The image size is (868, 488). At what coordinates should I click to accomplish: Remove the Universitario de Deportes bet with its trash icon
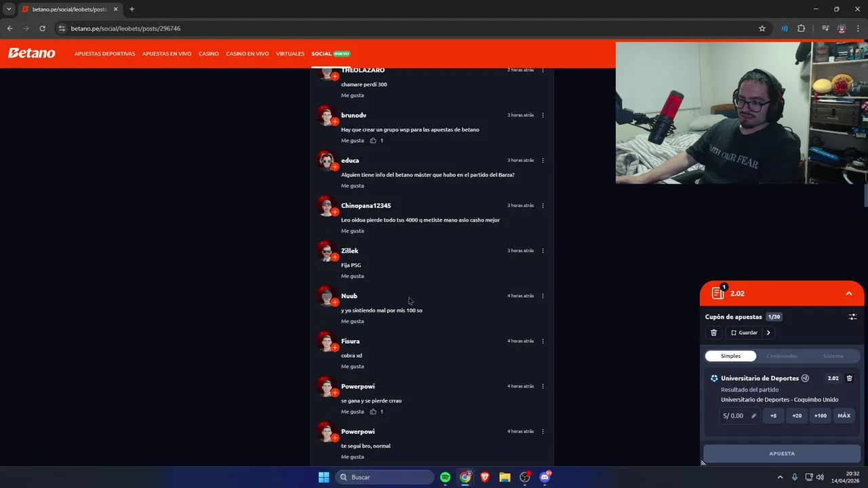pos(849,378)
